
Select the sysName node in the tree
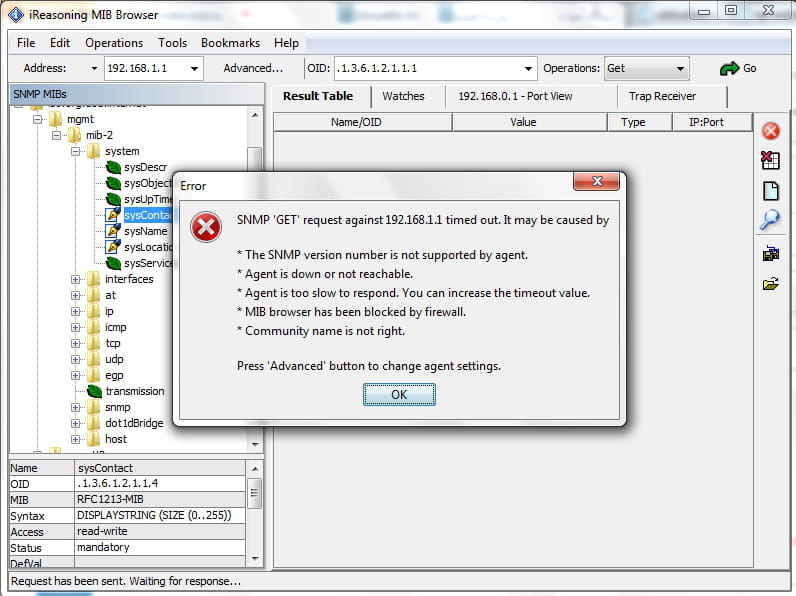(x=145, y=231)
